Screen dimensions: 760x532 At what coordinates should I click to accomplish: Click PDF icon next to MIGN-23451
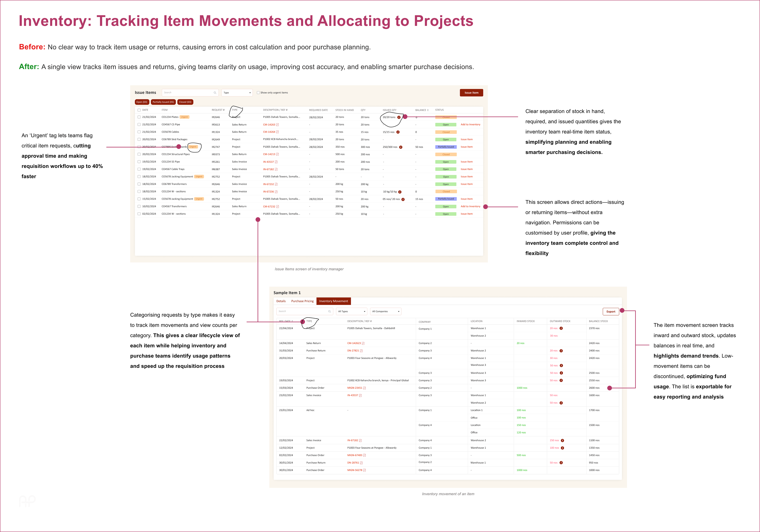[x=364, y=388]
